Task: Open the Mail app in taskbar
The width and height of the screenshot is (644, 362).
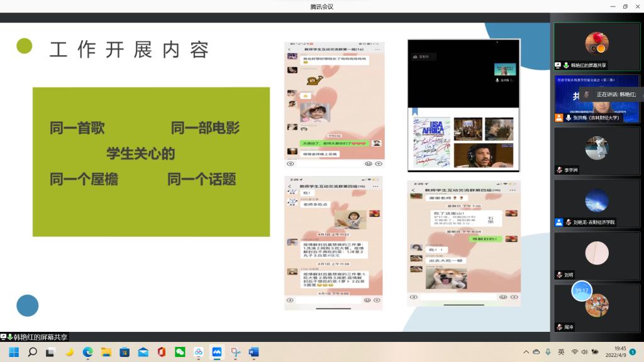Action: (x=143, y=352)
